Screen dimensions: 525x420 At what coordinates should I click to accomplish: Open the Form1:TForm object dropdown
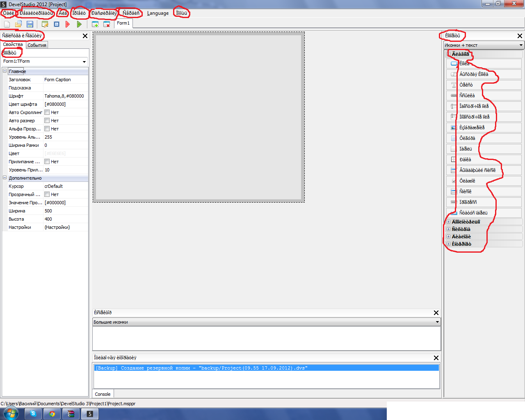click(84, 62)
